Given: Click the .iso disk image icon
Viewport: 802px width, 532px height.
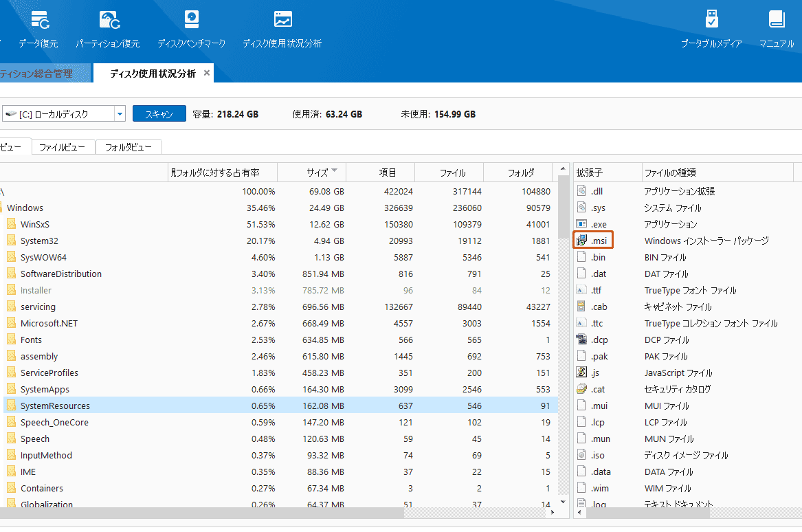Looking at the screenshot, I should coord(581,455).
